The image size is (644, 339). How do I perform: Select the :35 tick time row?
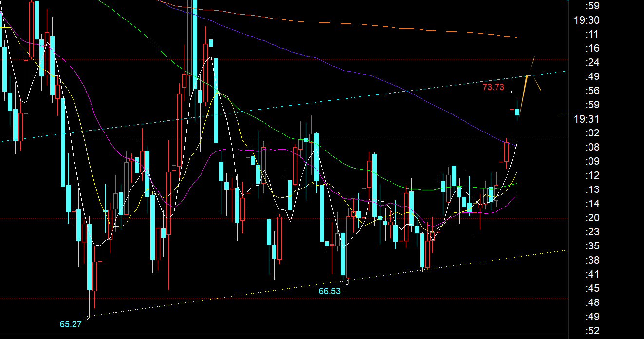click(592, 246)
